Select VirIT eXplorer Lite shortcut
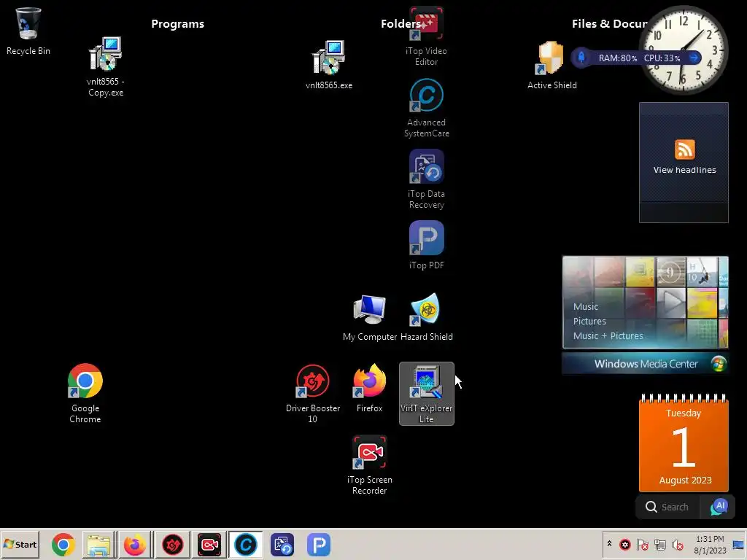747x560 pixels. pyautogui.click(x=426, y=394)
